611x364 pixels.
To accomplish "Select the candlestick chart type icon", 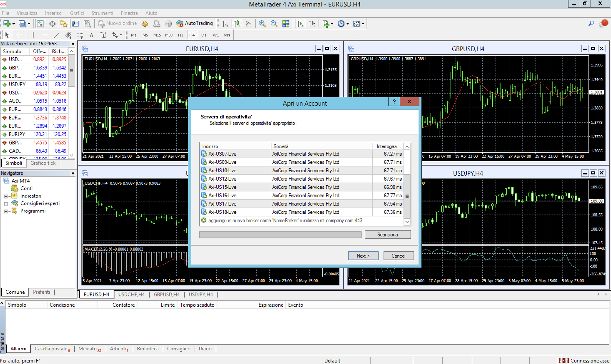I will pyautogui.click(x=237, y=24).
